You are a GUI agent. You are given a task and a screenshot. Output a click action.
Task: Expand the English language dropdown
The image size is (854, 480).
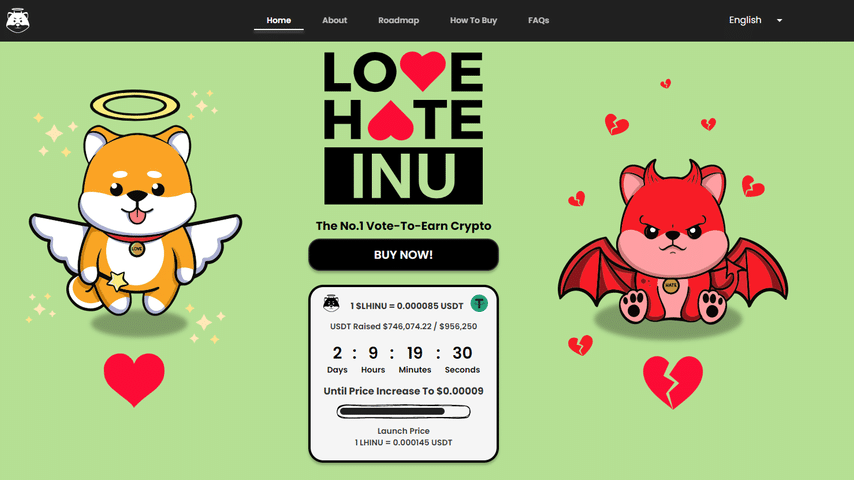[755, 20]
